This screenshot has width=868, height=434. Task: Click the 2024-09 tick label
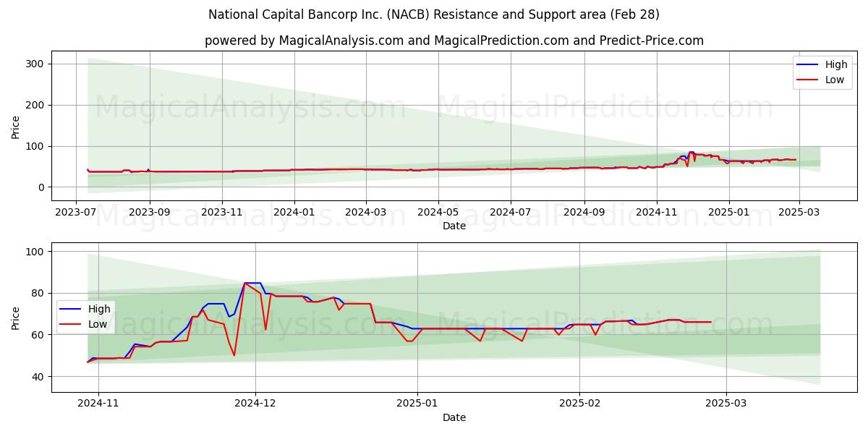pyautogui.click(x=583, y=212)
